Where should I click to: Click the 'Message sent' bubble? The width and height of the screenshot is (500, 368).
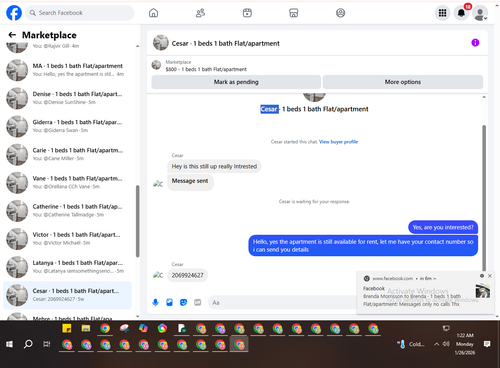tap(190, 183)
